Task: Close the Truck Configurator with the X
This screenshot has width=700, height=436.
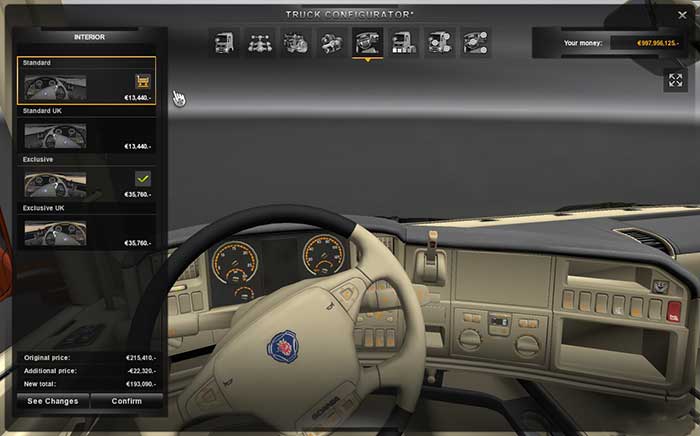Action: 682,15
